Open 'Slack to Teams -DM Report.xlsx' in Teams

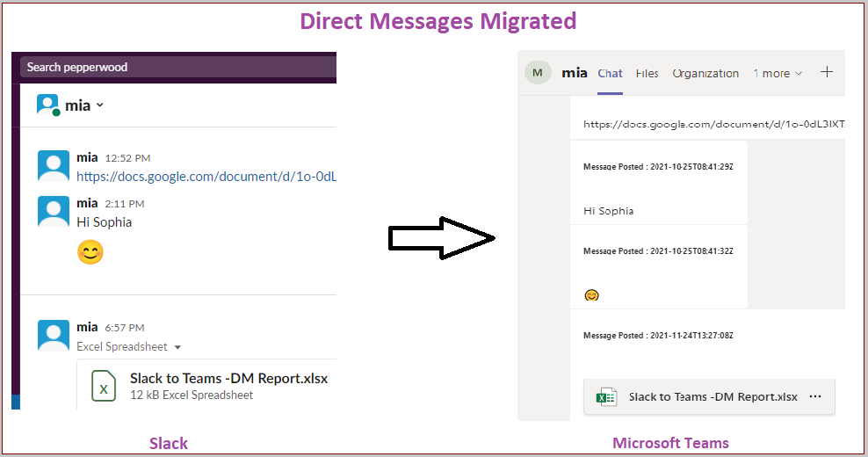tap(713, 396)
